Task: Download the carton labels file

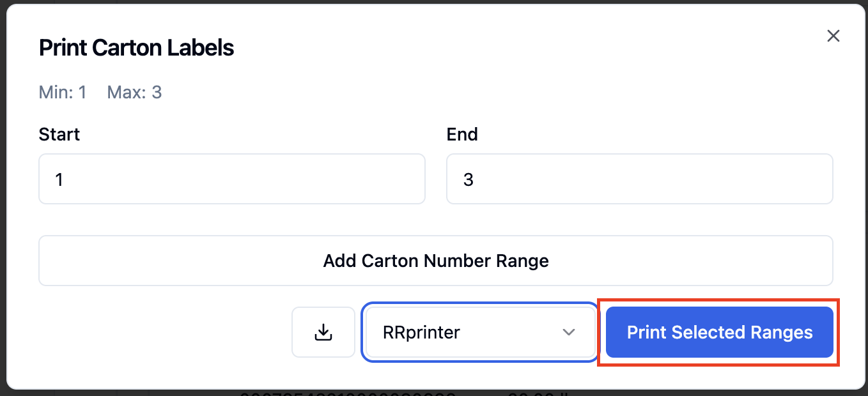Action: pyautogui.click(x=323, y=332)
